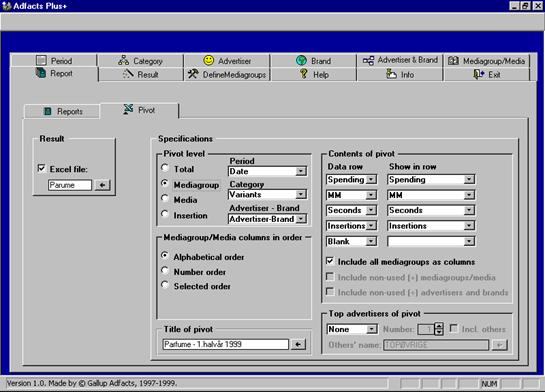Open the Spending data row dropdown
The height and width of the screenshot is (392, 545).
(x=371, y=179)
